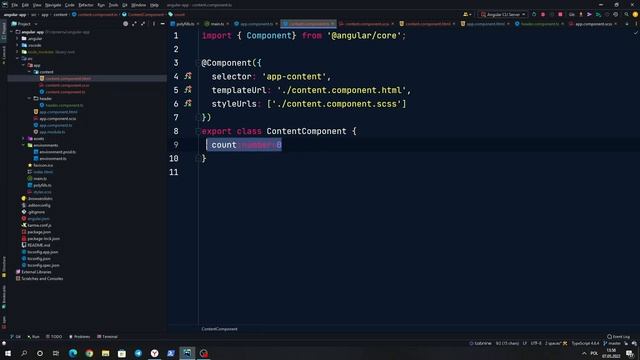
Task: Open External Libraries node
Action: [36, 272]
